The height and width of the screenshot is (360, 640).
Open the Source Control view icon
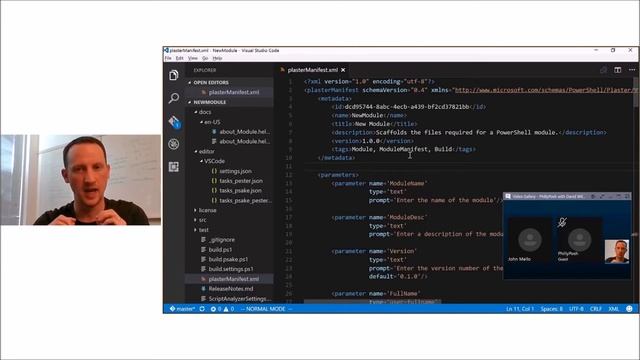coord(174,121)
